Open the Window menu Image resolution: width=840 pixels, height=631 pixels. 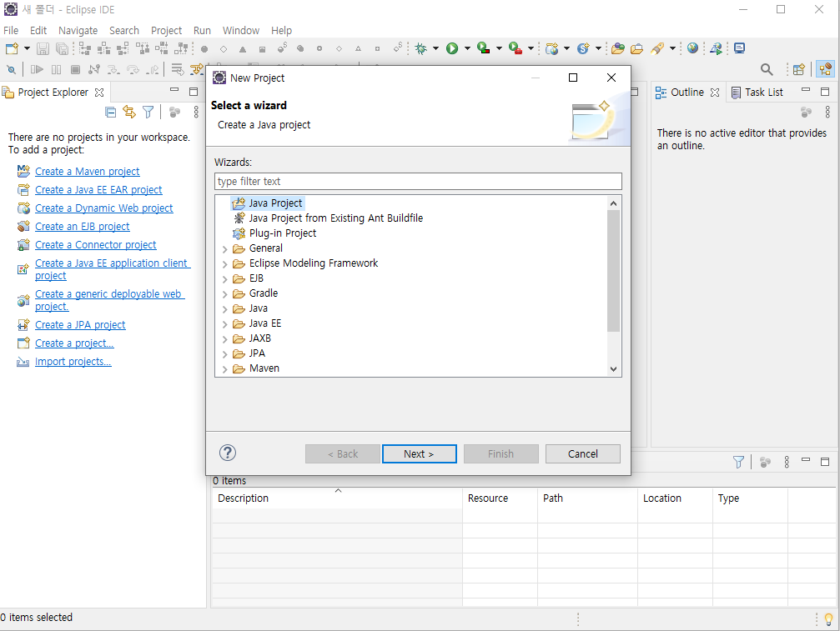coord(240,31)
